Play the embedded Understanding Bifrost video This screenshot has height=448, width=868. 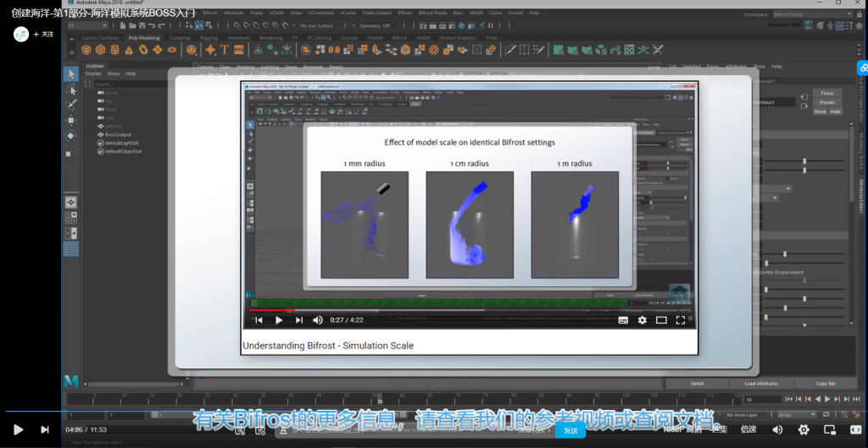[279, 319]
